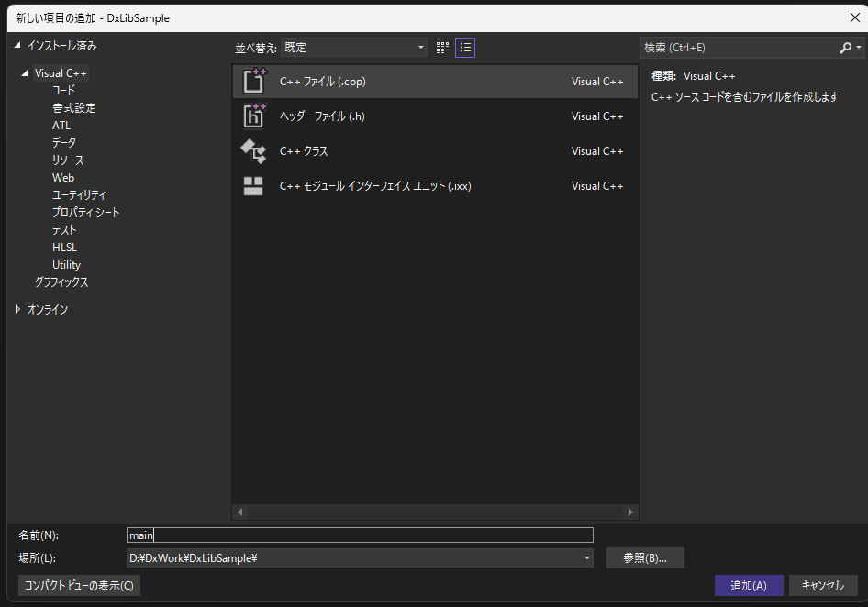Select オンライン in the tree
The height and width of the screenshot is (607, 868).
click(48, 310)
